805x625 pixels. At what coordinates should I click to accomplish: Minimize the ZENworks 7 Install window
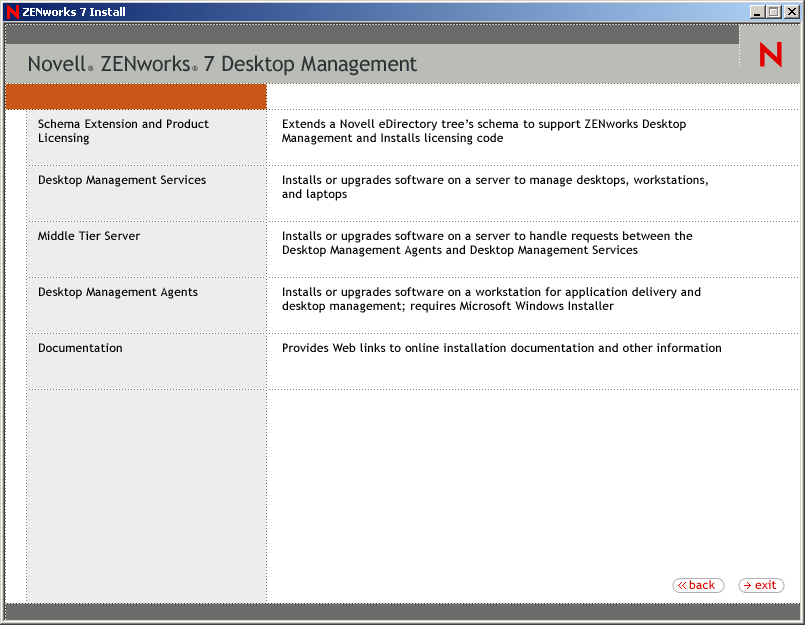pos(757,11)
